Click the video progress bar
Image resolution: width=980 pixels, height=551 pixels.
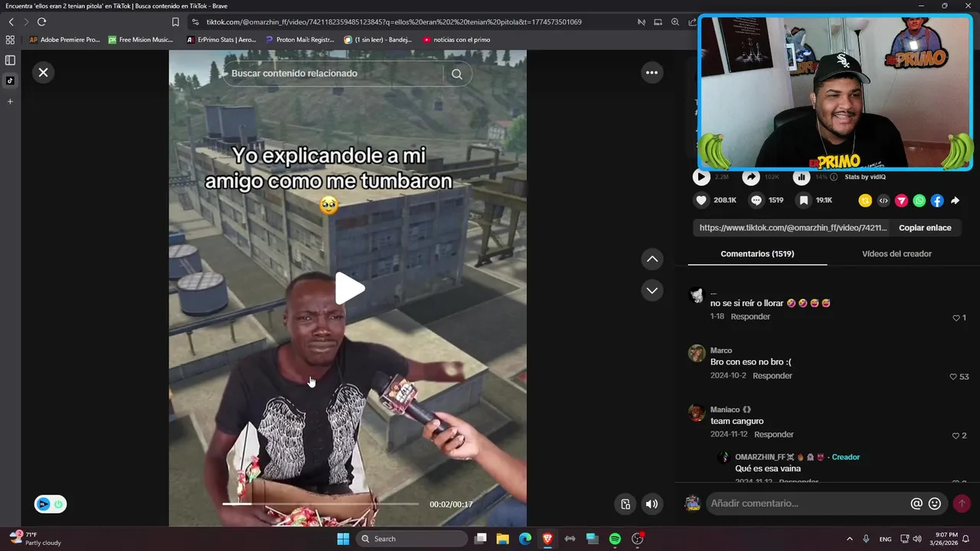(x=321, y=504)
